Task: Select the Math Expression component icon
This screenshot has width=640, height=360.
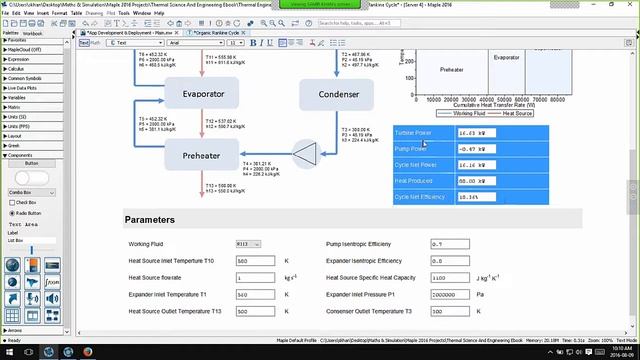Action: pos(52,282)
